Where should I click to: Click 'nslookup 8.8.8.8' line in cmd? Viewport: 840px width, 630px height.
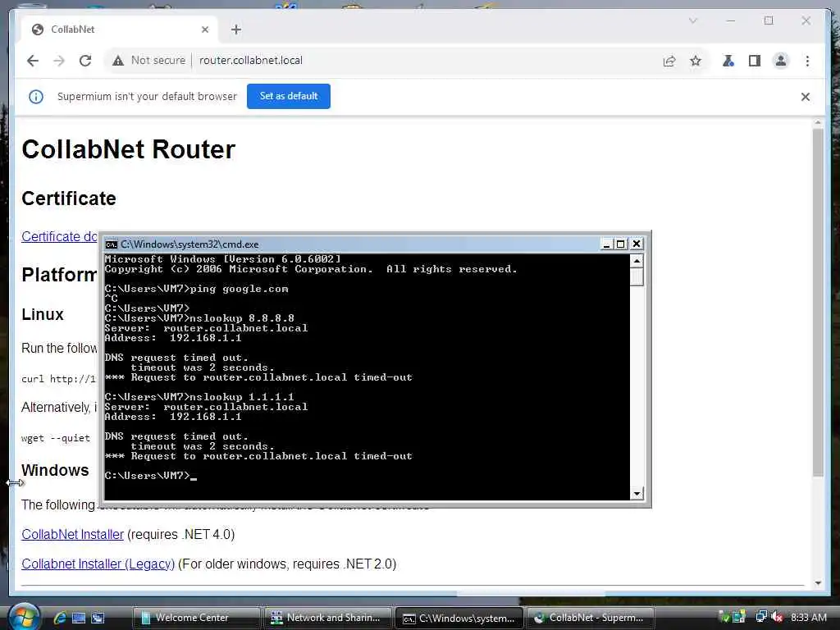[199, 318]
